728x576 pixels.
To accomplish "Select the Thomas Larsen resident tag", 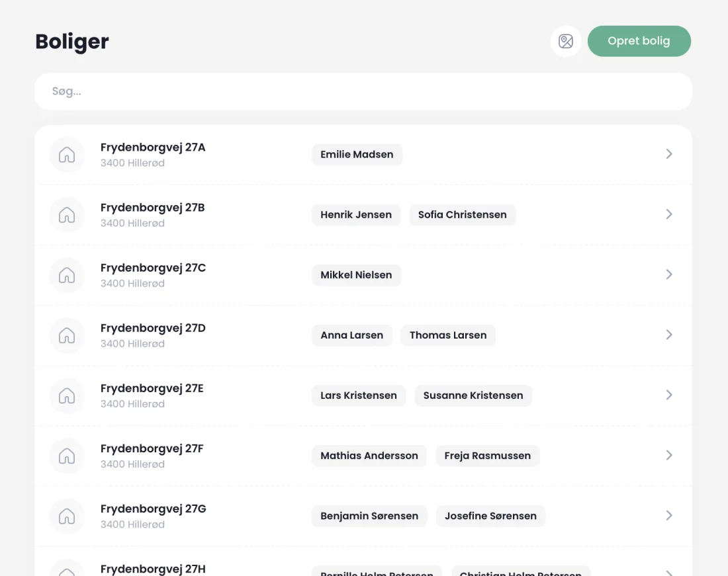I will click(448, 335).
